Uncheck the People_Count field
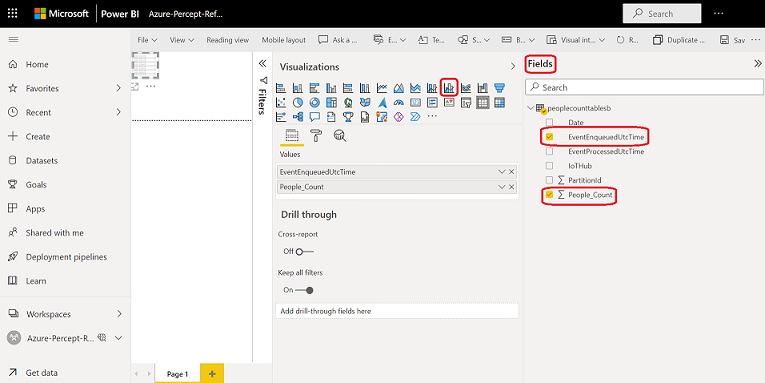 549,195
